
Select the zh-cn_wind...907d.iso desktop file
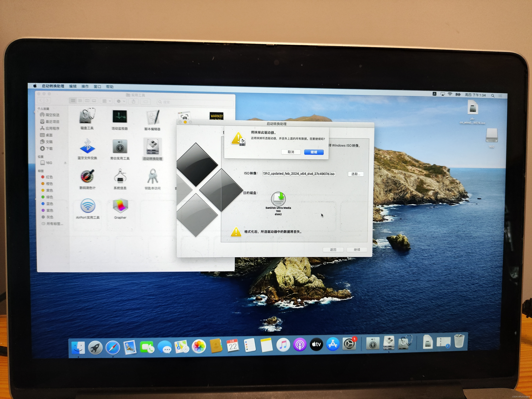(x=472, y=112)
